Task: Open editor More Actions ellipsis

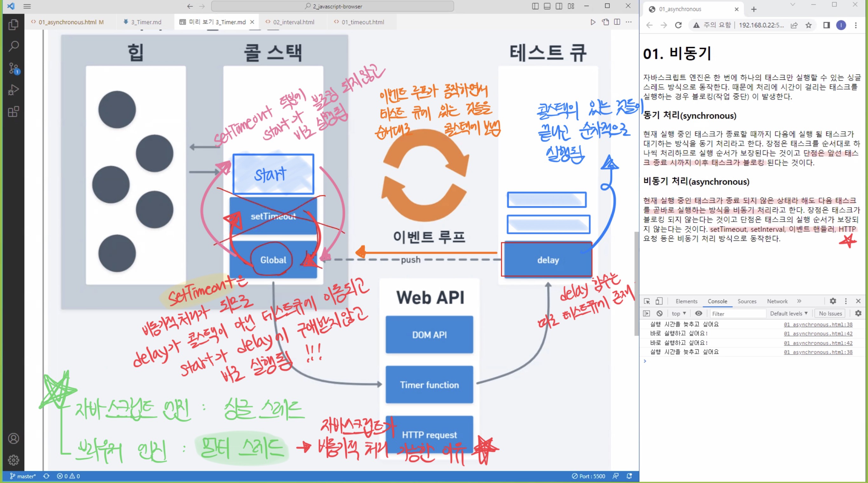Action: tap(629, 22)
